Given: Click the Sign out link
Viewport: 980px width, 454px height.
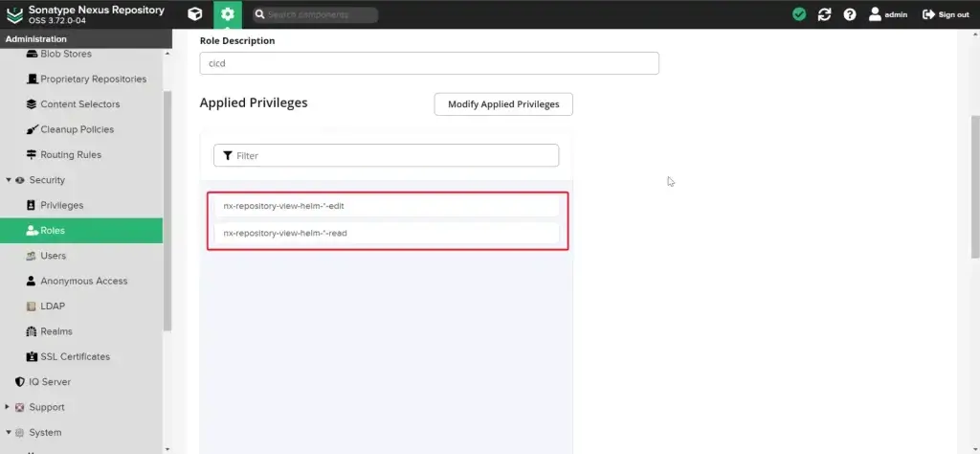Looking at the screenshot, I should 947,14.
